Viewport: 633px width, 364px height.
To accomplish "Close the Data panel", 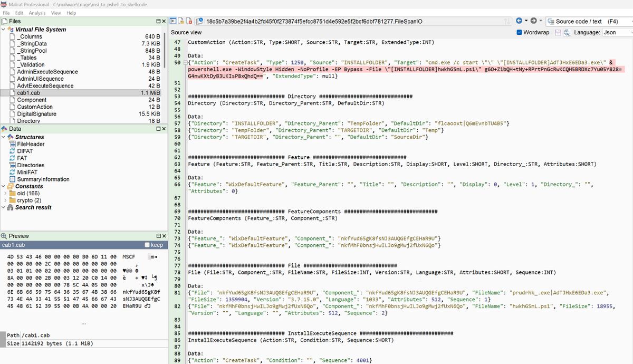I will coord(164,129).
